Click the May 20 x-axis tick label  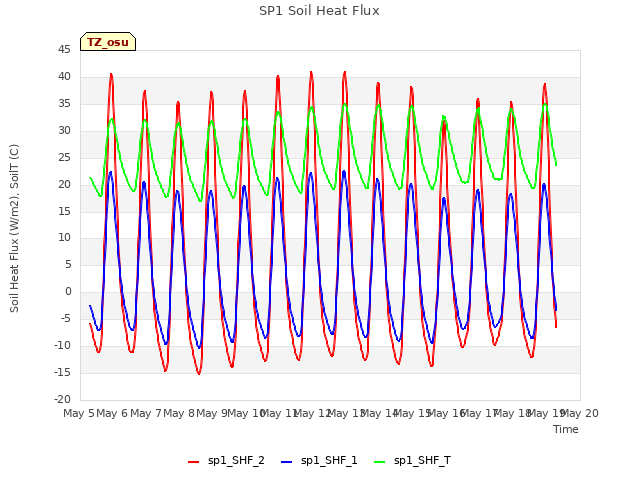coord(579,413)
